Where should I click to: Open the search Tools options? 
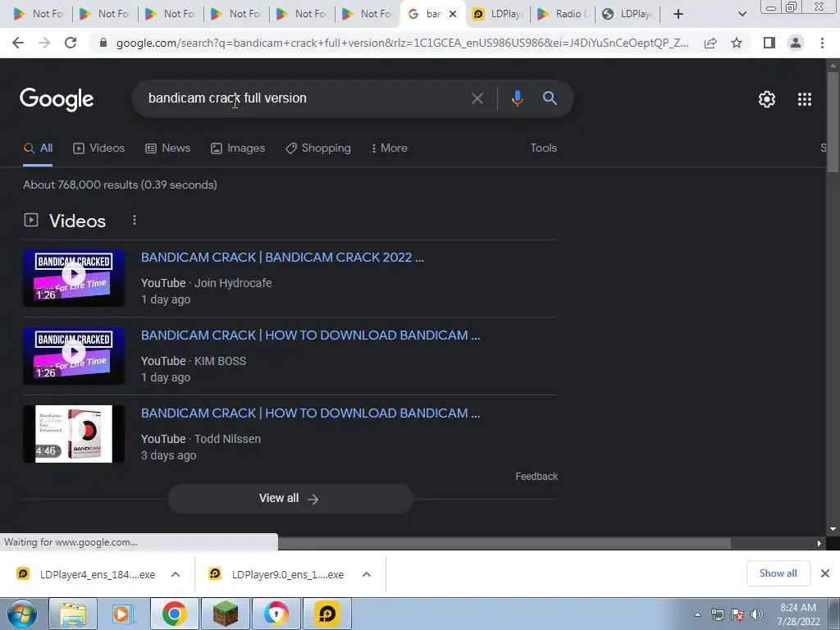543,148
